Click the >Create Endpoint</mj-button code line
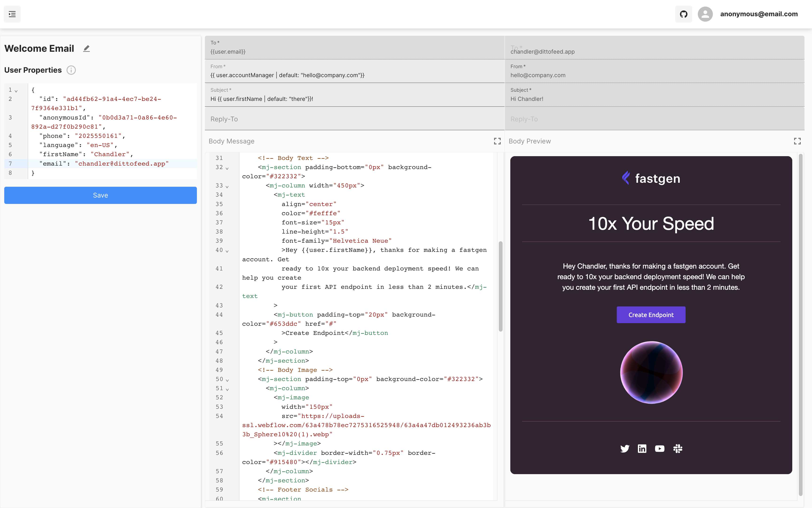The image size is (812, 508). pos(335,333)
